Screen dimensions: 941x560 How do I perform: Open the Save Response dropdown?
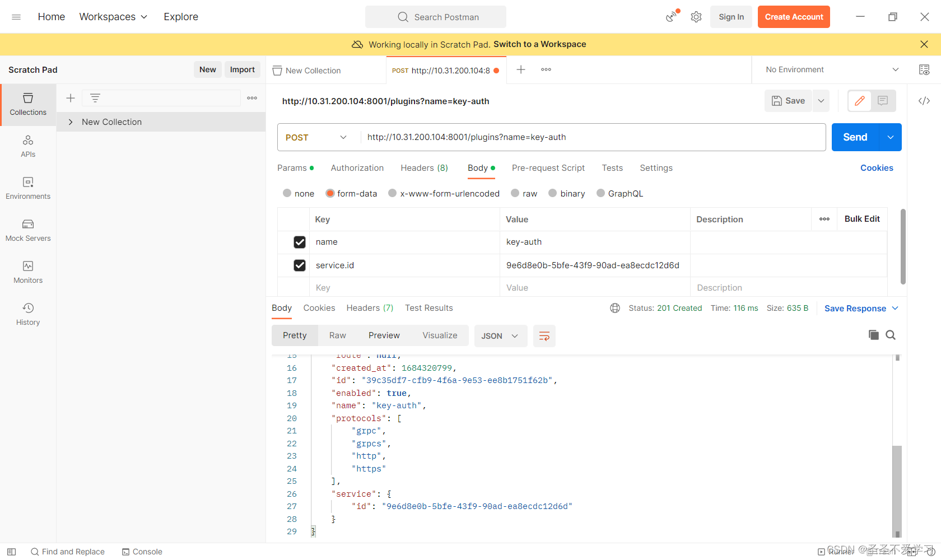coord(861,309)
